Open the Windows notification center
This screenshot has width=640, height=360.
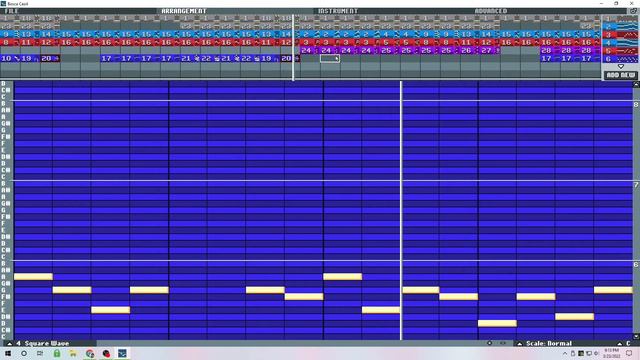coord(629,353)
